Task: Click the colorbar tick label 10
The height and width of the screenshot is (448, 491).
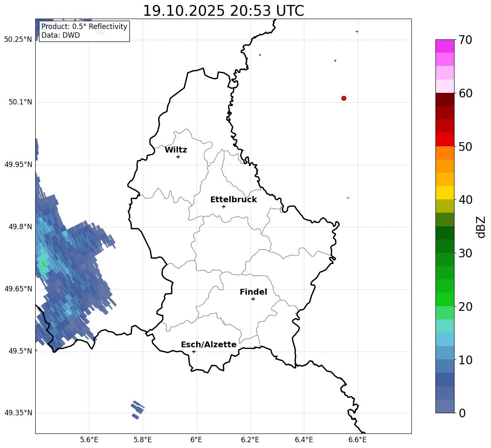Action: point(465,360)
